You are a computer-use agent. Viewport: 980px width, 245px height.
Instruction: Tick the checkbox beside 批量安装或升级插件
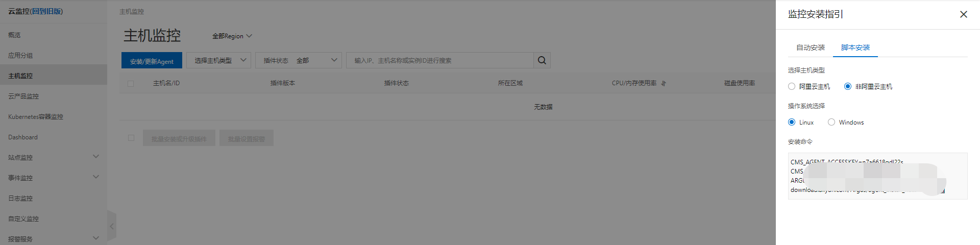(x=131, y=138)
